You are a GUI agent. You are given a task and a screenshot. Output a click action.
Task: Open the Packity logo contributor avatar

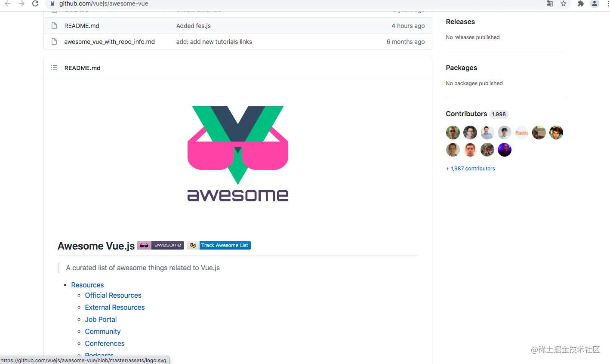(x=522, y=133)
